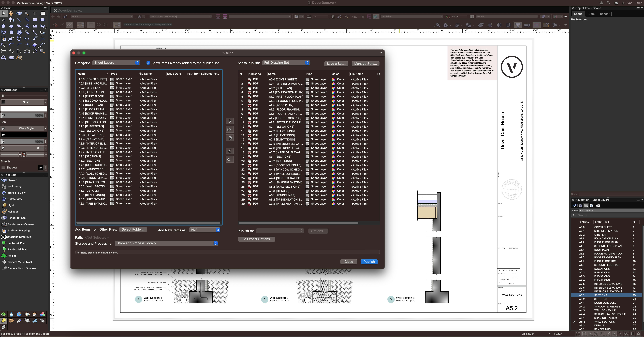Open the Set to Publish Full Drawing Set dropdown

click(286, 63)
